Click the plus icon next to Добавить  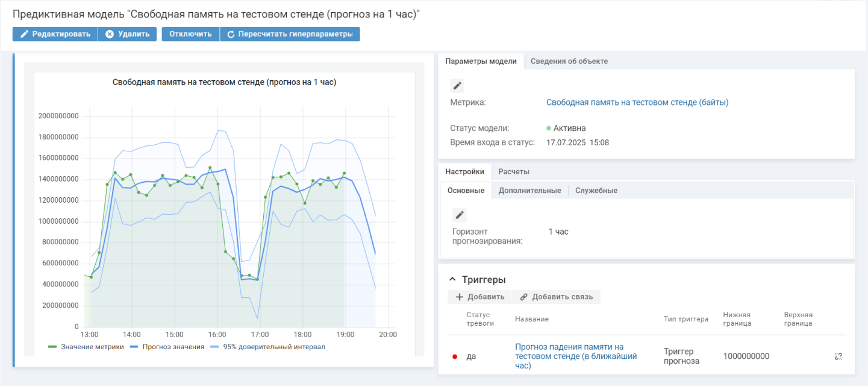click(x=460, y=297)
